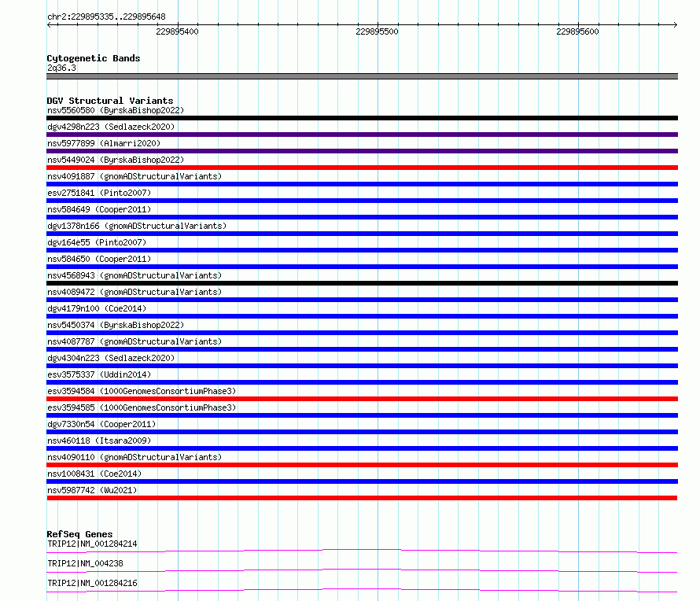Click variant label nsv584650 (Cooper2011)
The height and width of the screenshot is (601, 700).
pos(99,259)
